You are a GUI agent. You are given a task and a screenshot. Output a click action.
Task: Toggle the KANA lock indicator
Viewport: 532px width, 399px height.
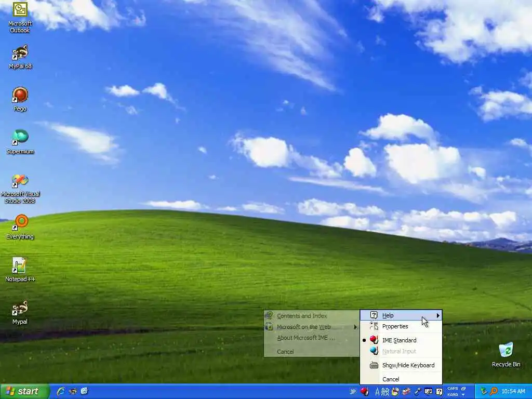(453, 395)
